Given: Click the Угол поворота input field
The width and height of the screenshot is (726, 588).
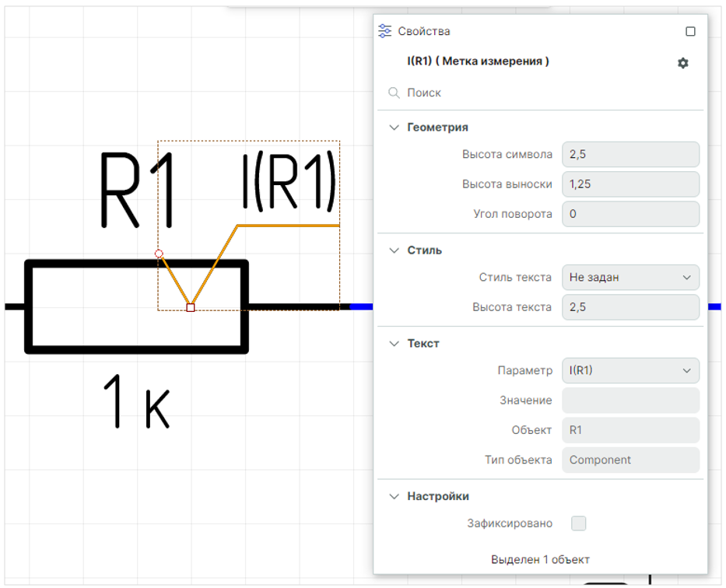Looking at the screenshot, I should click(630, 214).
